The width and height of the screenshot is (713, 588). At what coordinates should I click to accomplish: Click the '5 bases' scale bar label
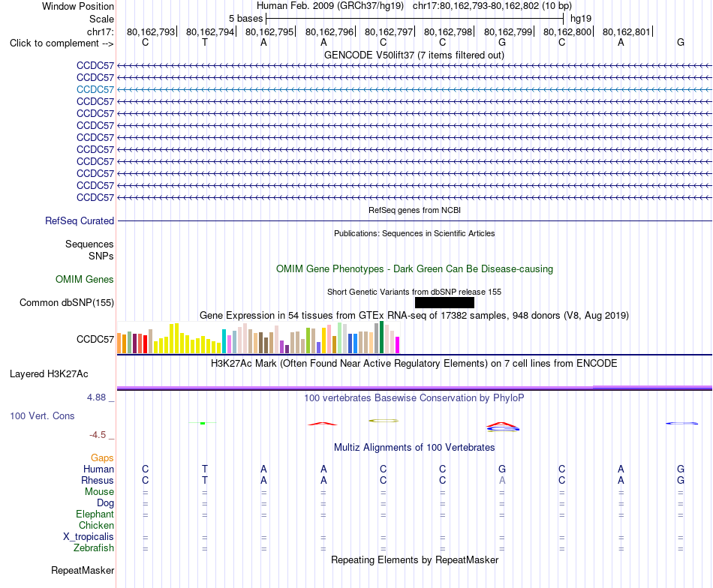[x=245, y=19]
